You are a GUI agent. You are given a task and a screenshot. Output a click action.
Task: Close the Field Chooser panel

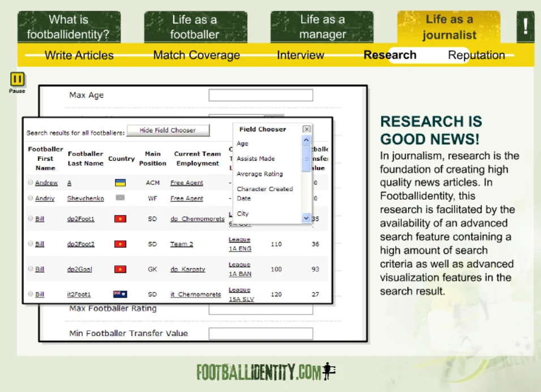[x=306, y=129]
